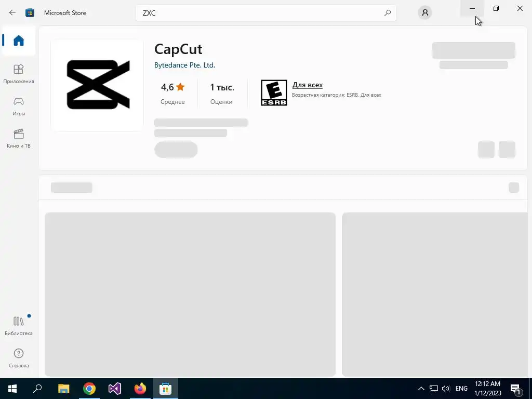Open the Для всех rating link
The height and width of the screenshot is (399, 532).
pyautogui.click(x=308, y=85)
